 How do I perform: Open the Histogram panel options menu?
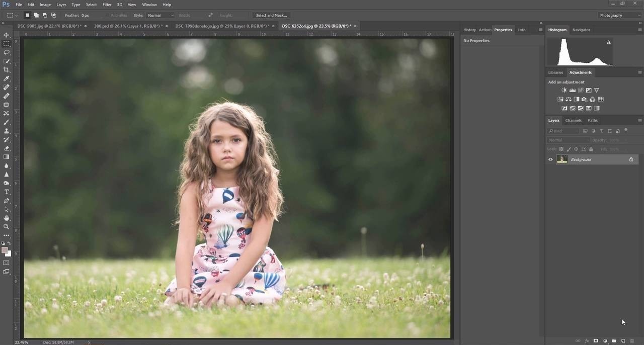(640, 30)
